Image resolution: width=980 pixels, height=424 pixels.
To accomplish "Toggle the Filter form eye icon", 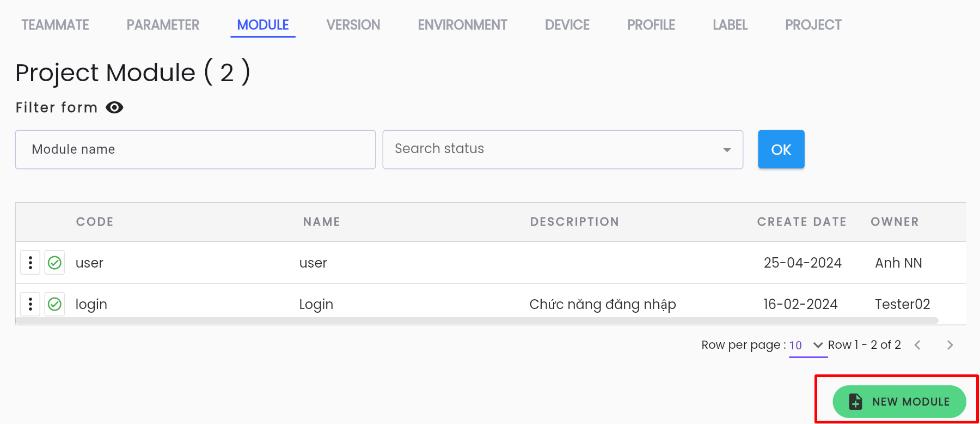I will coord(114,107).
